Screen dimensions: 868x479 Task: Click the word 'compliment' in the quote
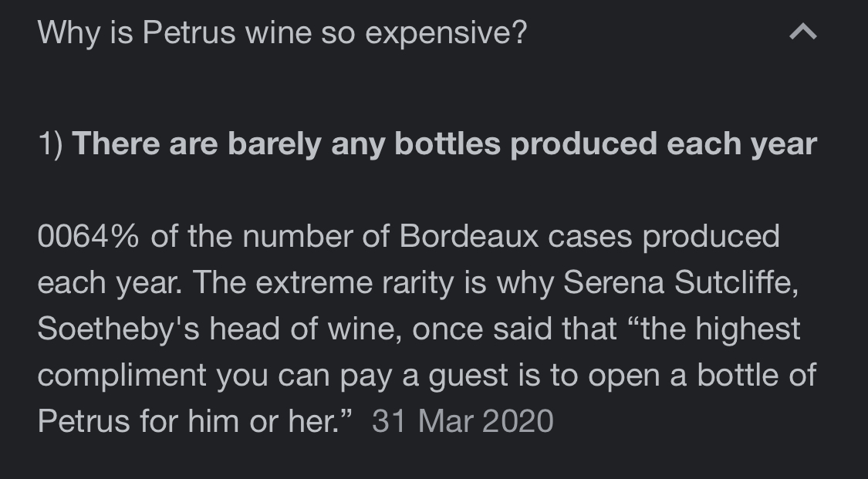(122, 376)
